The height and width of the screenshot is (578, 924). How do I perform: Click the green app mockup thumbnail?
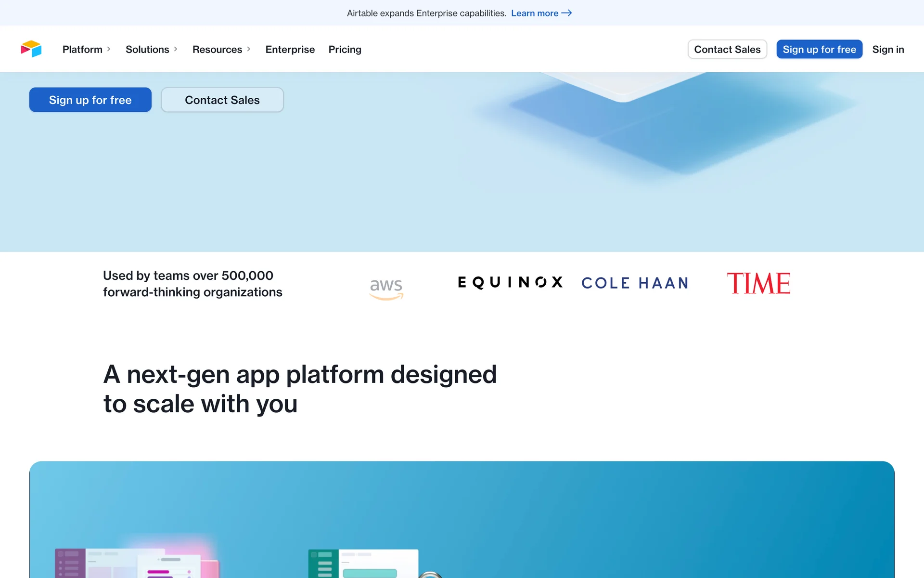click(x=363, y=563)
